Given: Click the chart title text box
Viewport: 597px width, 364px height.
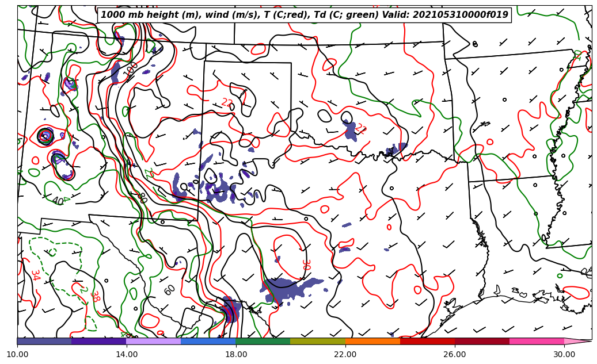Looking at the screenshot, I should tap(304, 15).
